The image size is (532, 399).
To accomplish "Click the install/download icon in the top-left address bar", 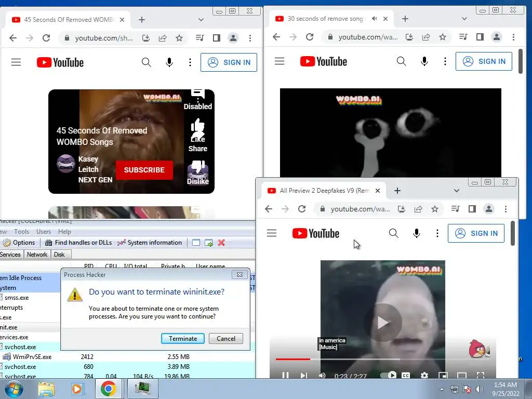I will tap(146, 38).
